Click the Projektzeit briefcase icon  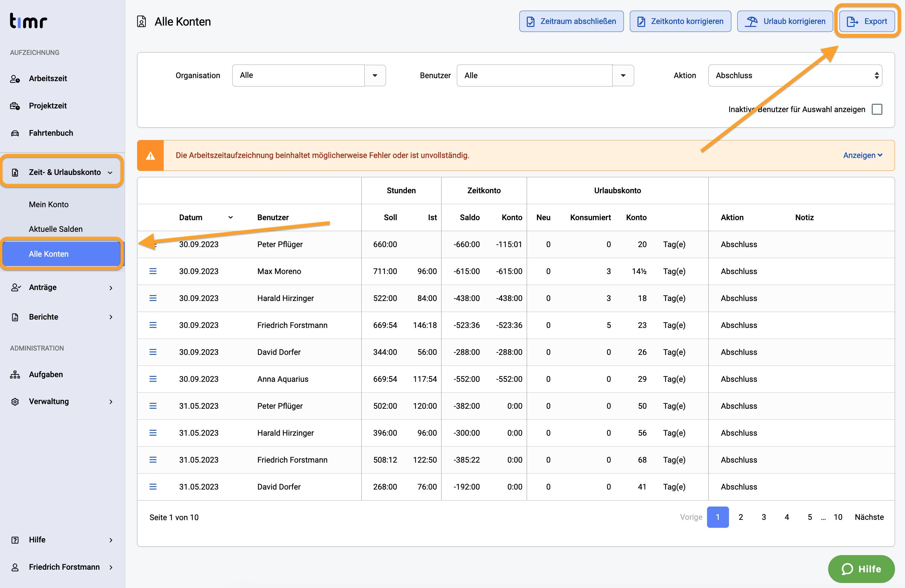coord(15,106)
